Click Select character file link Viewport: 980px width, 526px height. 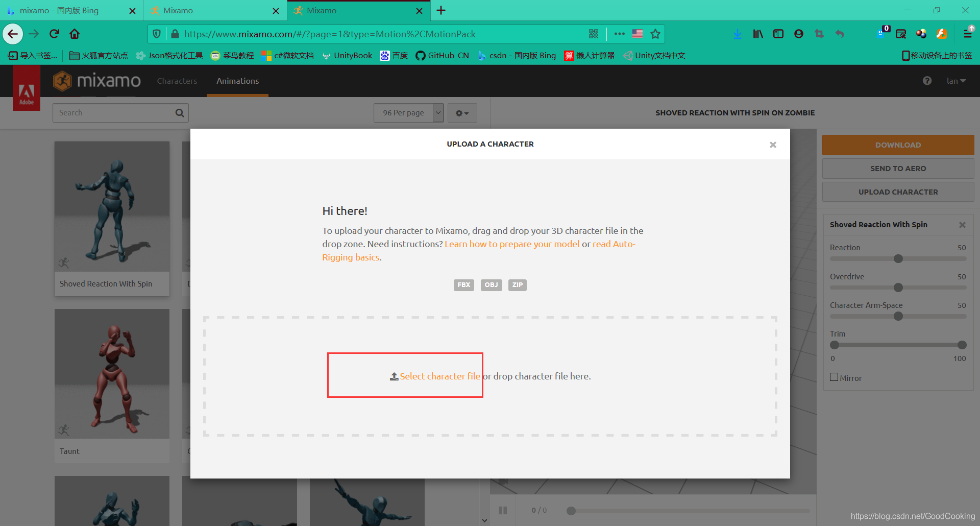[x=439, y=376]
